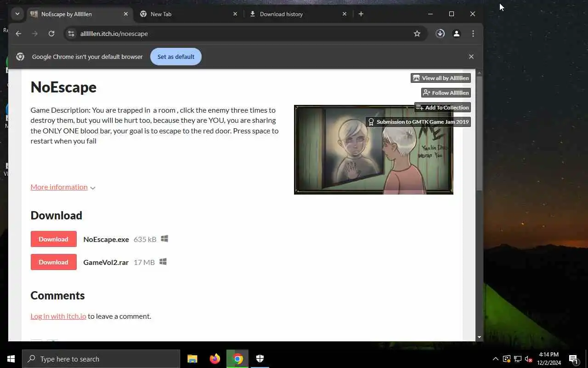Close the NoEscape by Allllllen tab
588x368 pixels.
[126, 14]
